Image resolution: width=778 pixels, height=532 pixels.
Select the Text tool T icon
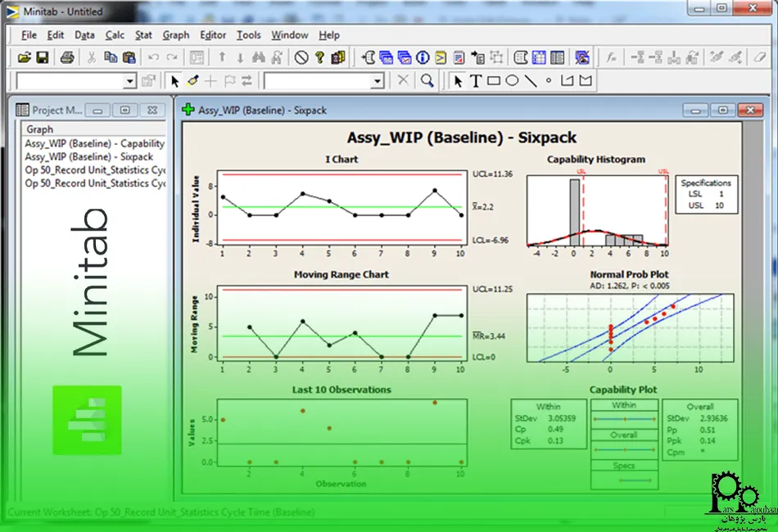(475, 80)
